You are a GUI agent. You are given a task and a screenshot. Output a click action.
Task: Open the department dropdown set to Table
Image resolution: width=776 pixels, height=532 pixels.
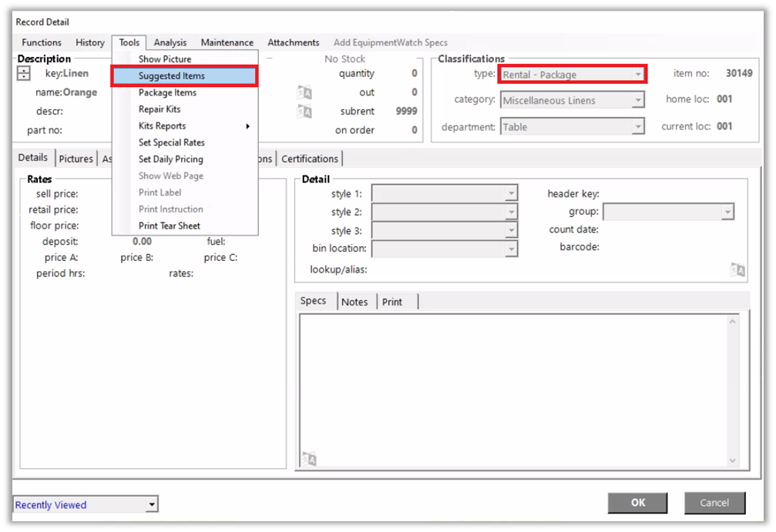pos(637,127)
